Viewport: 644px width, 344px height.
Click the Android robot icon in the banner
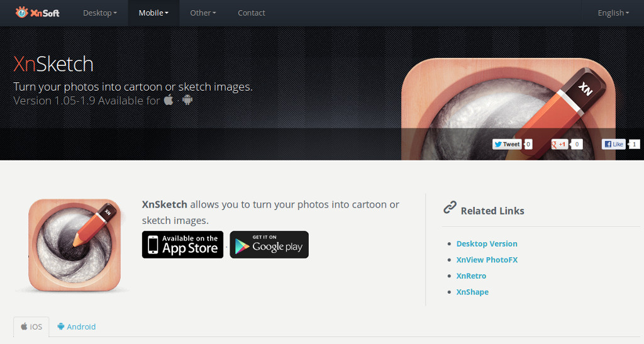[187, 100]
